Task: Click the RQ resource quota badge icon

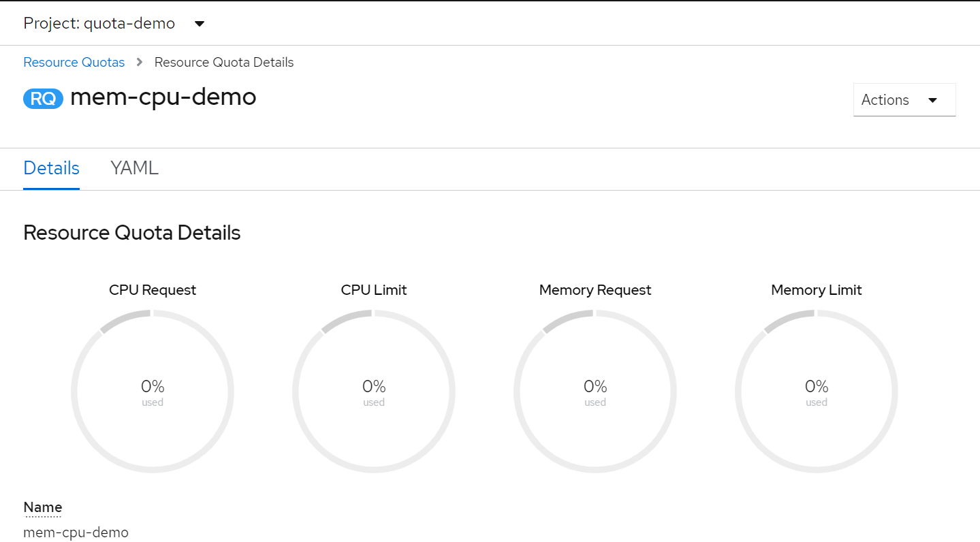Action: (43, 98)
